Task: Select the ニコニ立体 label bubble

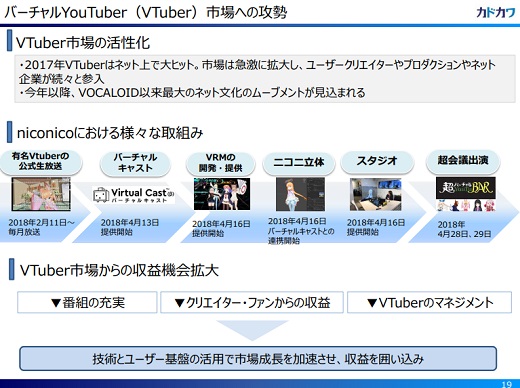Action: click(299, 163)
